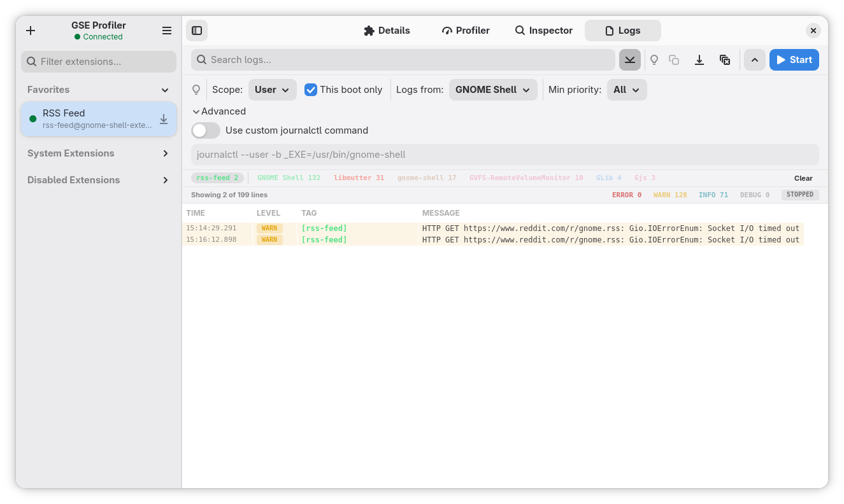The width and height of the screenshot is (844, 504).
Task: Toggle the GLib tag filter
Action: (608, 178)
